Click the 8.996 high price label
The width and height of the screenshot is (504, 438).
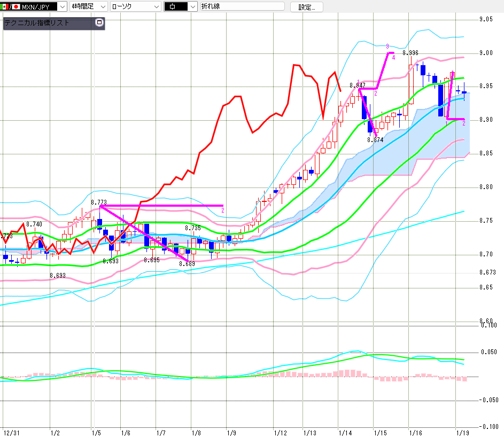click(x=410, y=53)
